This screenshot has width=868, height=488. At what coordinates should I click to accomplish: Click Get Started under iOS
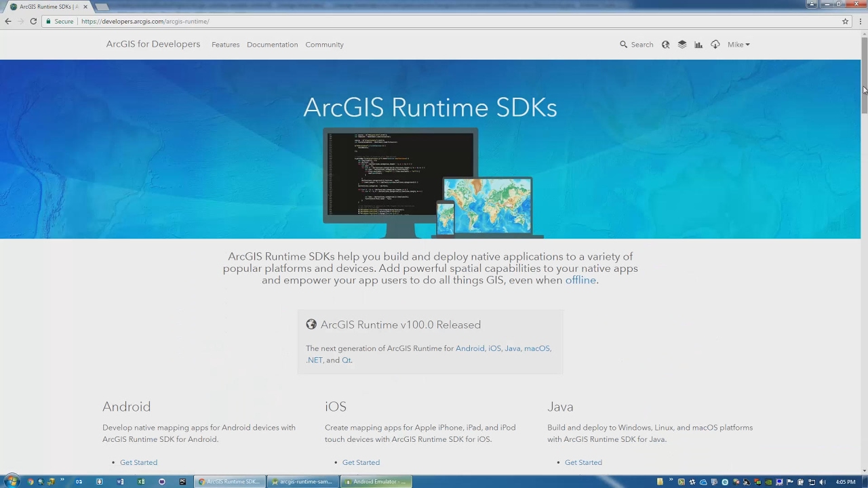361,462
